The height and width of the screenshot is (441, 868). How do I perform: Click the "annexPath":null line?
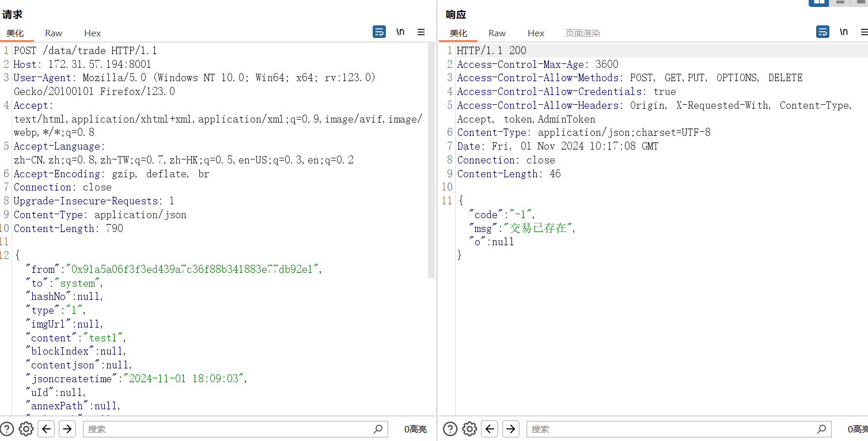tap(73, 406)
